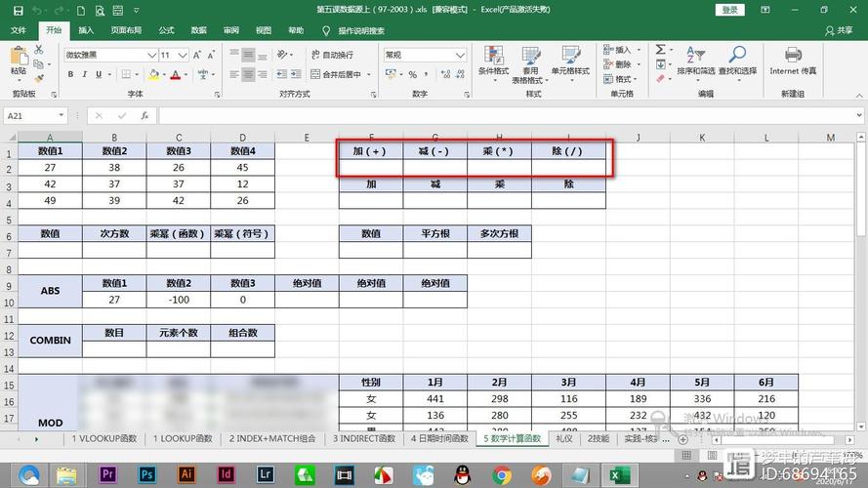Screen dimensions: 868x488
Task: Click the decrease decimal icon
Action: click(x=461, y=74)
